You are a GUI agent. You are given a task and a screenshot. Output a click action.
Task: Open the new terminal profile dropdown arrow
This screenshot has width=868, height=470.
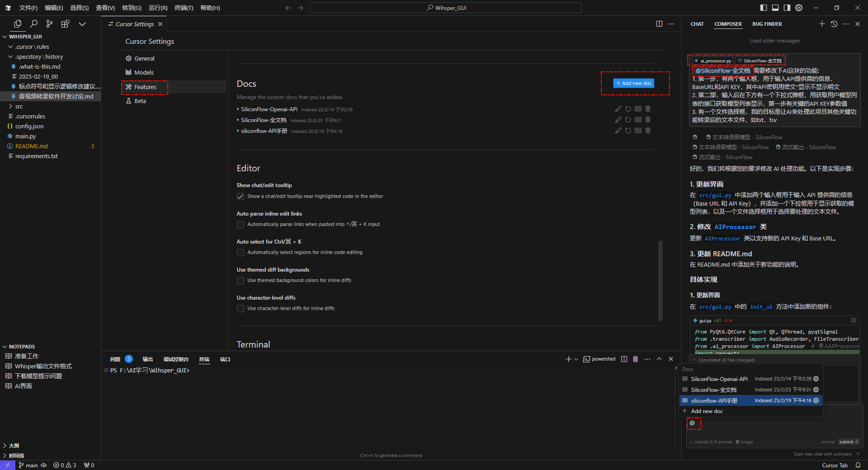click(576, 359)
